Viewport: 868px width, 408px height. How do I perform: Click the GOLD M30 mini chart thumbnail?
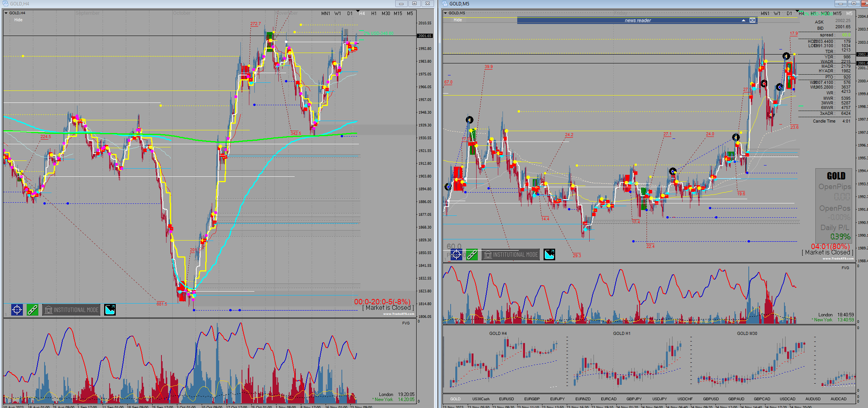pos(752,362)
